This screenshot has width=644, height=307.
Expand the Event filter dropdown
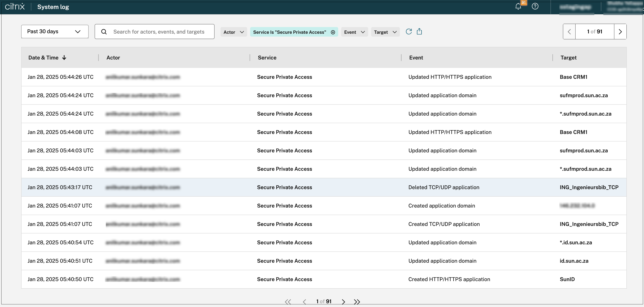[354, 32]
